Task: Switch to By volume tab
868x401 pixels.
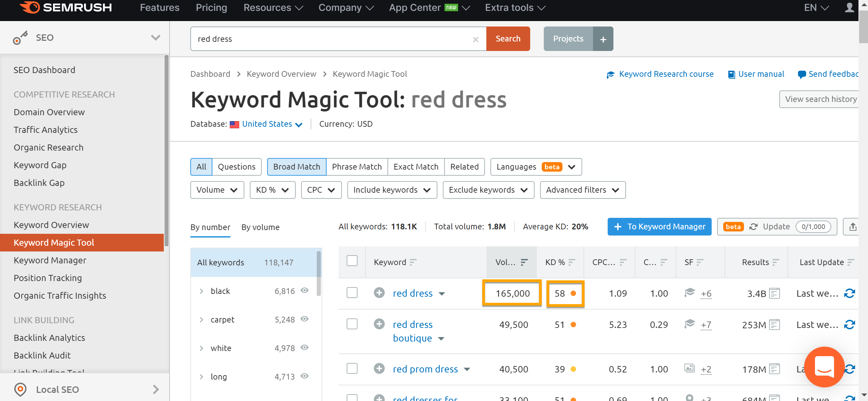Action: click(260, 227)
